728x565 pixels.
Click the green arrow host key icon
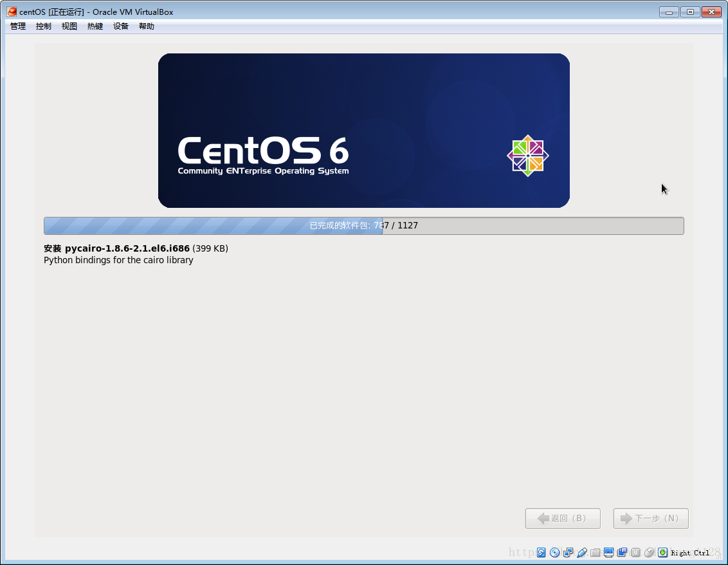[662, 553]
